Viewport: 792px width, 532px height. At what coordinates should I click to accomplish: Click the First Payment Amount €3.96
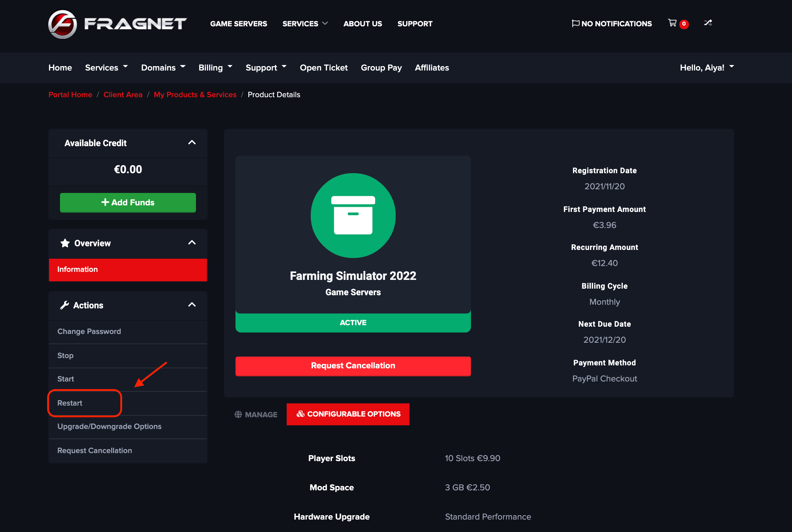[604, 225]
